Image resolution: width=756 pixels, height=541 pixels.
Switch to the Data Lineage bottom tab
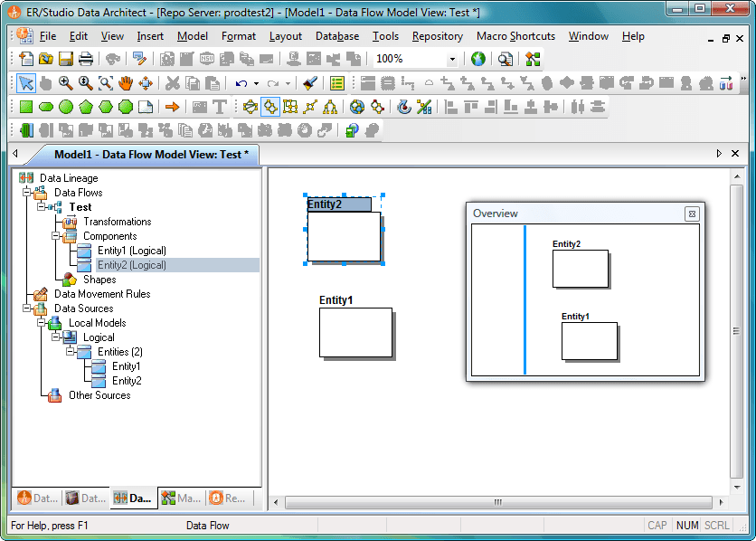(133, 498)
